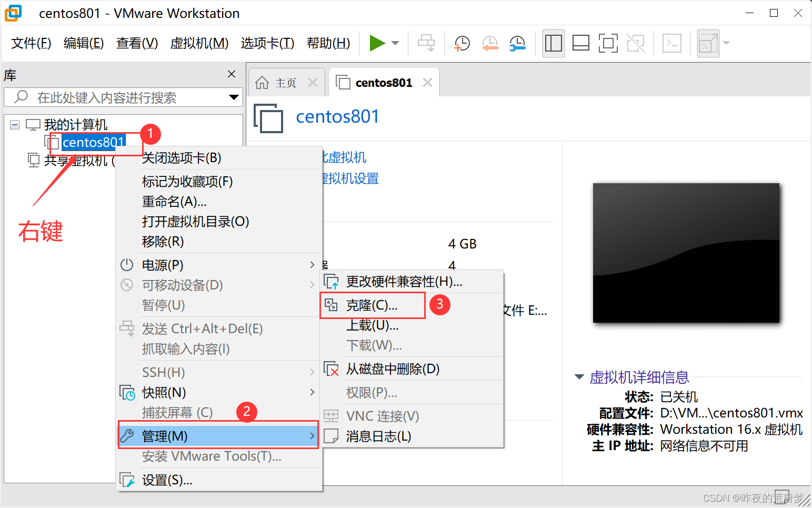812x508 pixels.
Task: Open the 虚拟机(M) menu
Action: (199, 43)
